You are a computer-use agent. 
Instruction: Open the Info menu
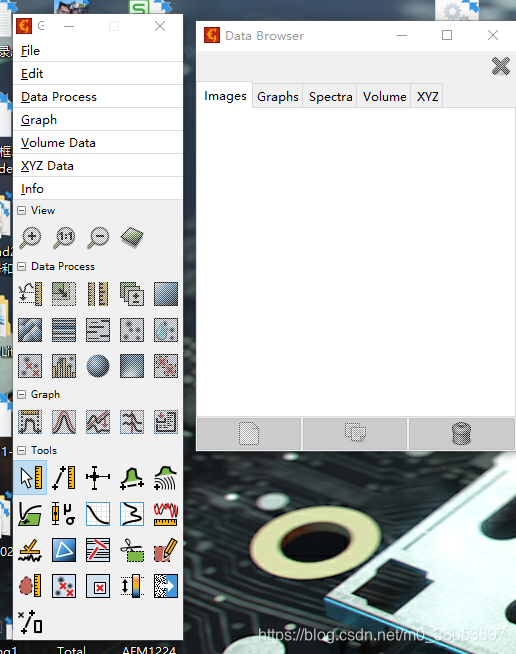[x=98, y=189]
